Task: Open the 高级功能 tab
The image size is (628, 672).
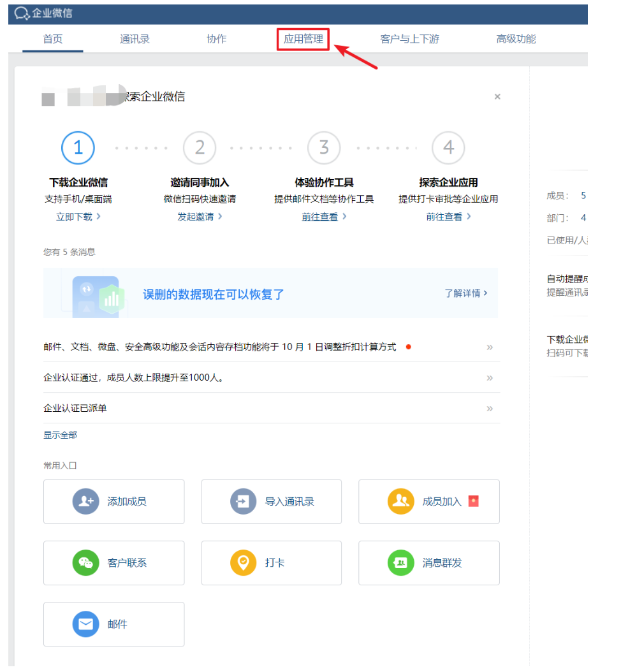Action: [516, 39]
